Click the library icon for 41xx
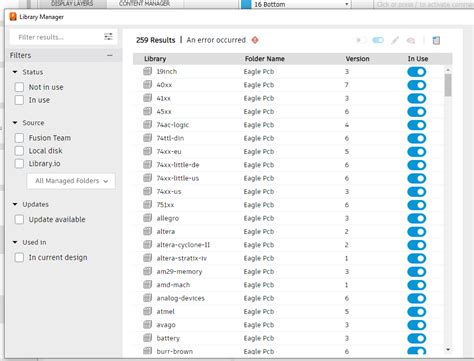This screenshot has width=474, height=361. click(147, 98)
